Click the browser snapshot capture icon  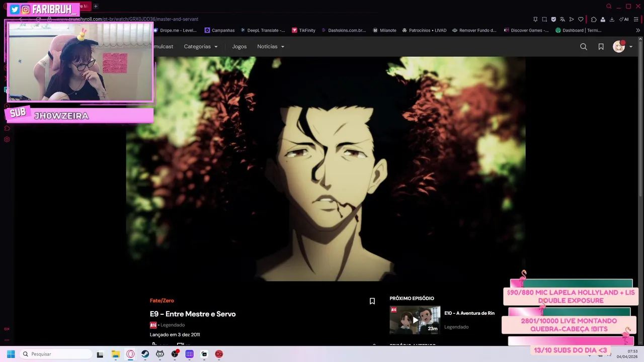point(544,19)
